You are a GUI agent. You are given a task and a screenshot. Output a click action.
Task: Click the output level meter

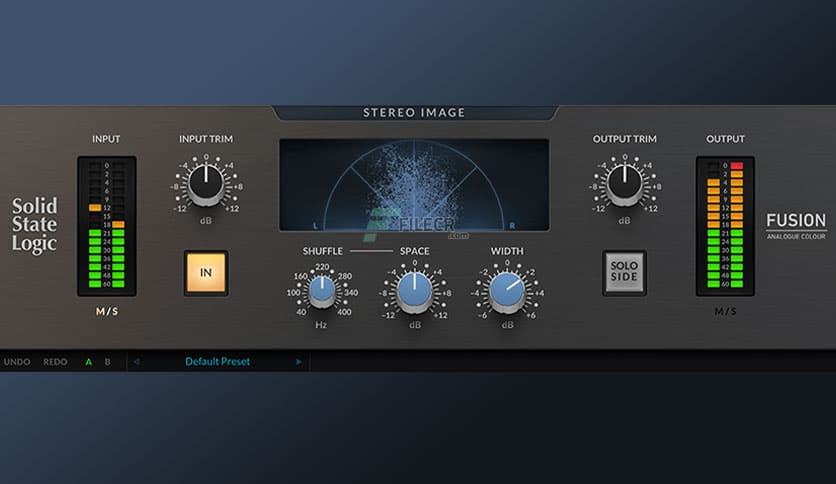pyautogui.click(x=725, y=226)
